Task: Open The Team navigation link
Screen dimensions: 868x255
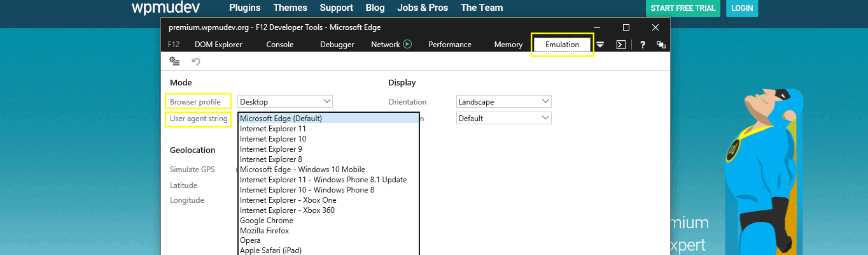Action: (x=482, y=8)
